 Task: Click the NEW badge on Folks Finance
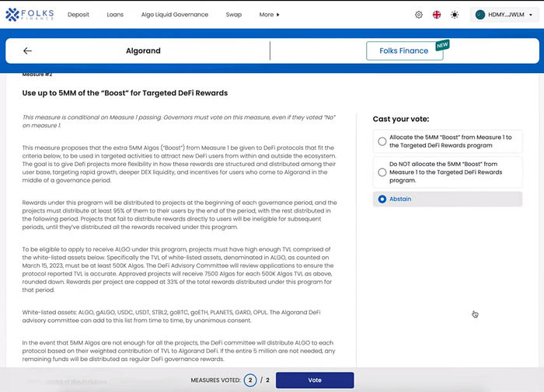(x=442, y=45)
